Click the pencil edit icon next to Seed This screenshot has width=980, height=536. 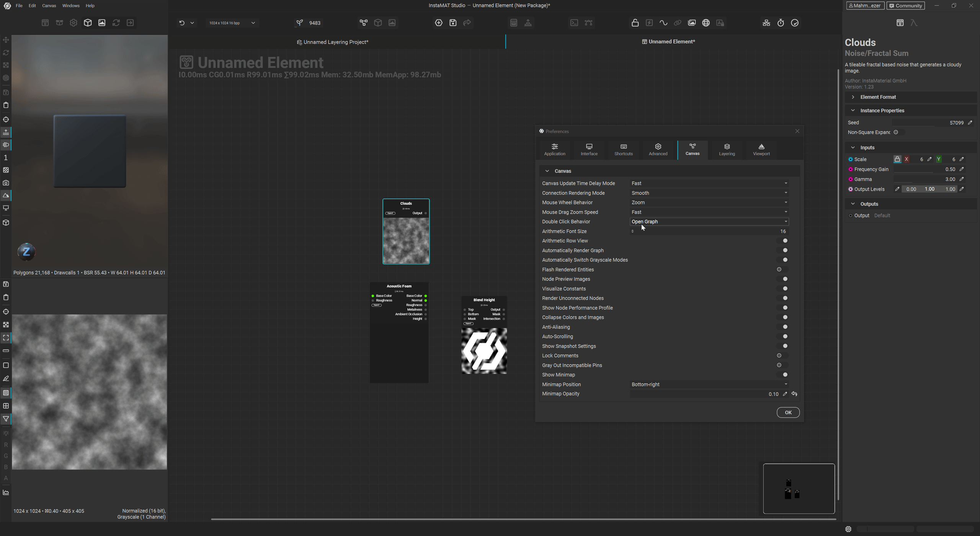pyautogui.click(x=970, y=123)
